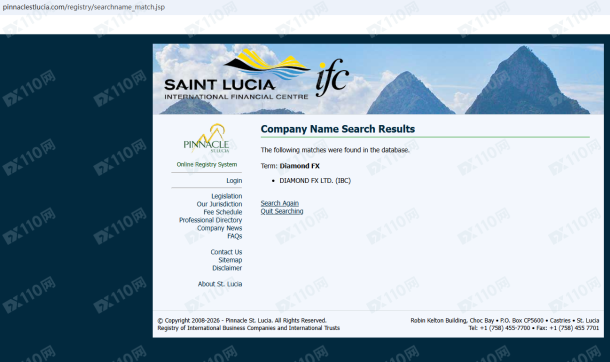Click the Quit Searching link
This screenshot has width=610, height=362.
click(x=282, y=211)
